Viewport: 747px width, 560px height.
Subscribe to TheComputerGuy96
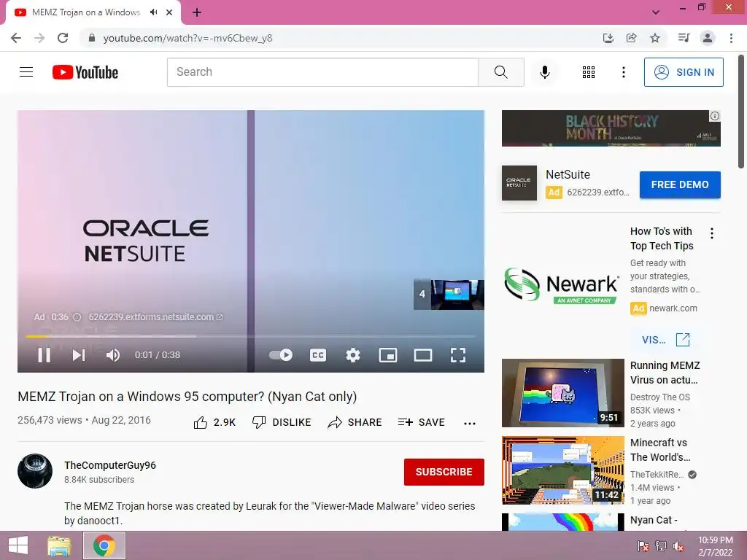[x=444, y=472]
